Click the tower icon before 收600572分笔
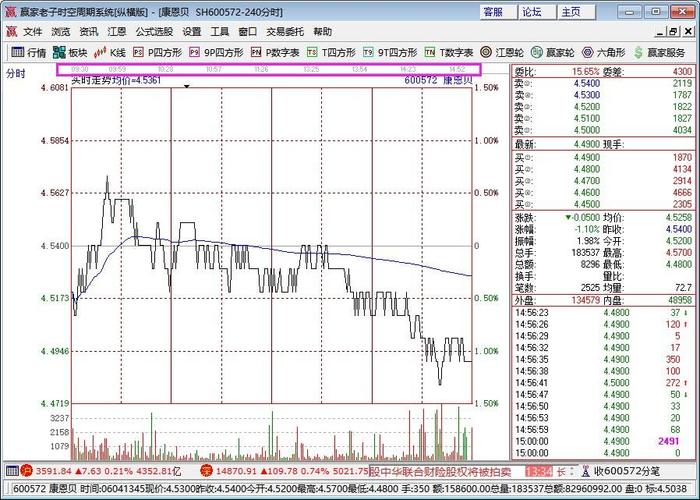 (x=586, y=471)
